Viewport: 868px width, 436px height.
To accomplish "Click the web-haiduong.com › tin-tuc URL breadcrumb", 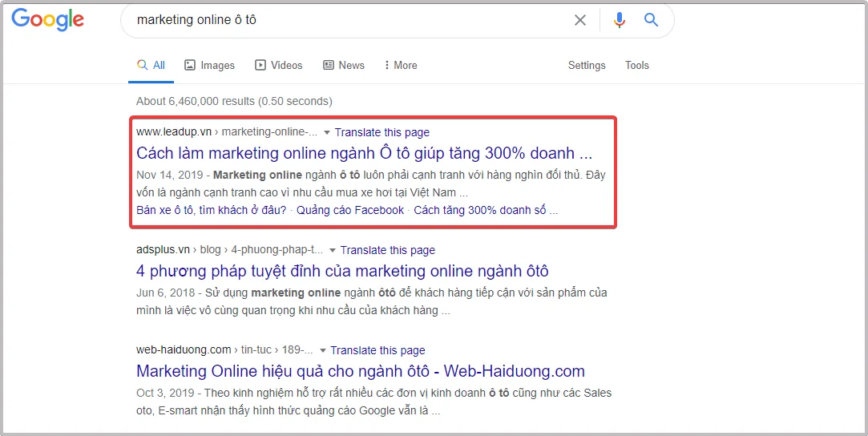I will [x=224, y=351].
